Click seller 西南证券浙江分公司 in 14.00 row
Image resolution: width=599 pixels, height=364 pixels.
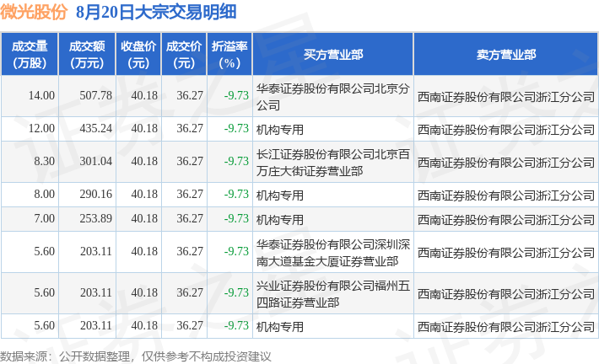pyautogui.click(x=506, y=97)
